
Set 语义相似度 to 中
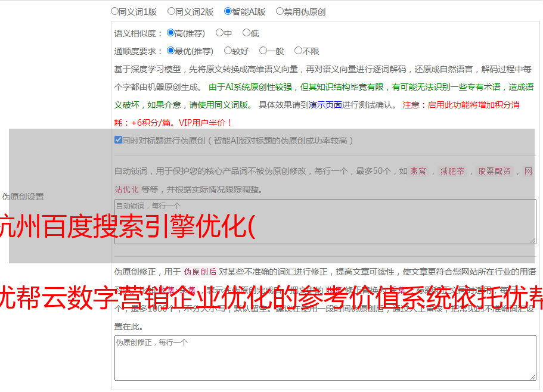[219, 33]
